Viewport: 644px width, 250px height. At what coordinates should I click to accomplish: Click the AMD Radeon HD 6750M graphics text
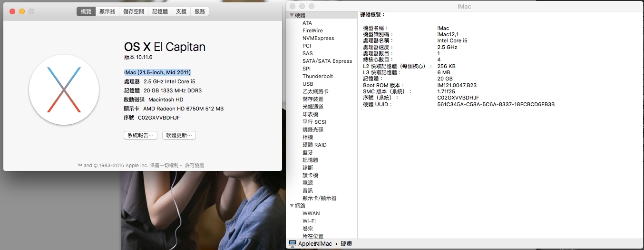click(183, 109)
